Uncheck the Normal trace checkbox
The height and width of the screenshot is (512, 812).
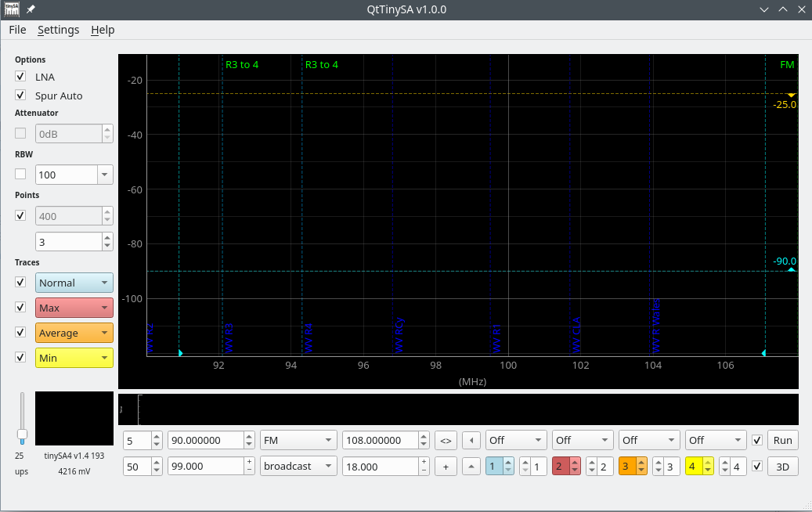coord(20,282)
